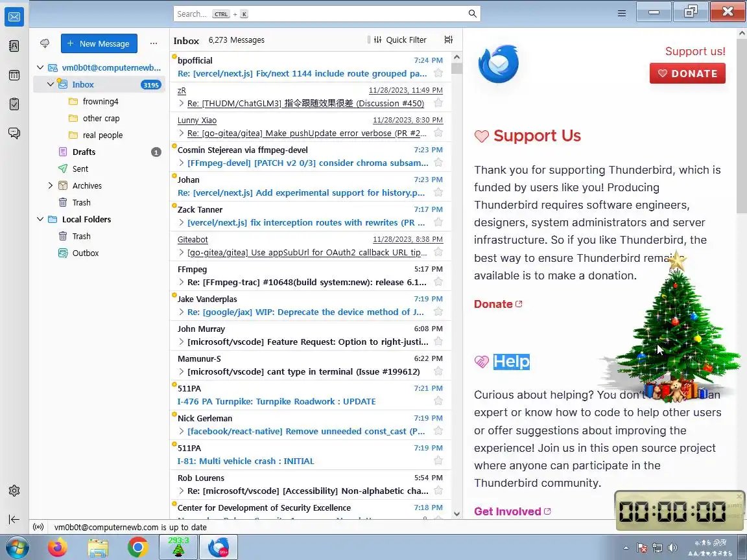Open the Chat space
The height and width of the screenshot is (560, 747).
14,133
